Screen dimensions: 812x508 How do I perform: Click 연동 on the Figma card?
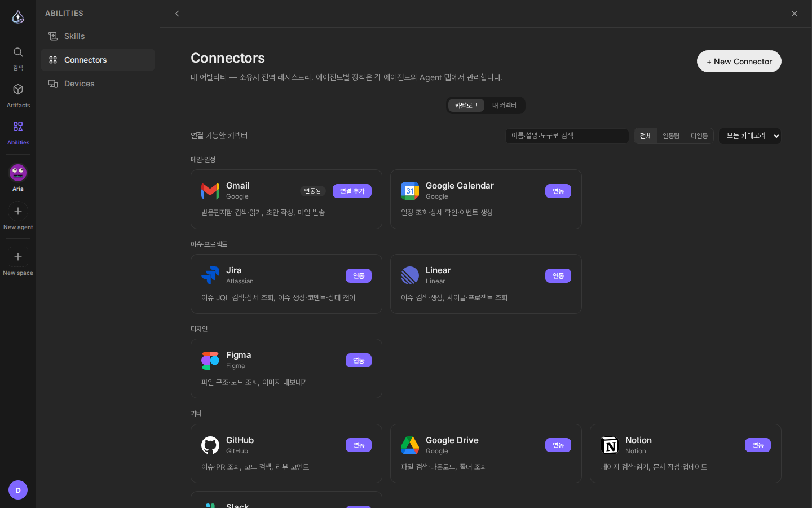click(359, 361)
